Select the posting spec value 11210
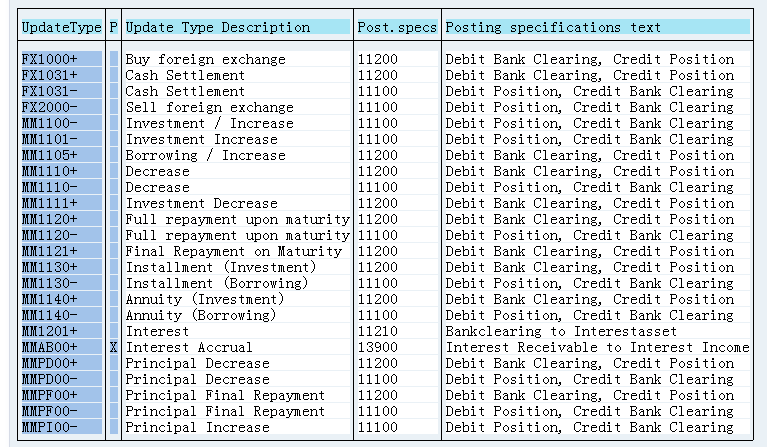The height and width of the screenshot is (447, 767). [377, 331]
